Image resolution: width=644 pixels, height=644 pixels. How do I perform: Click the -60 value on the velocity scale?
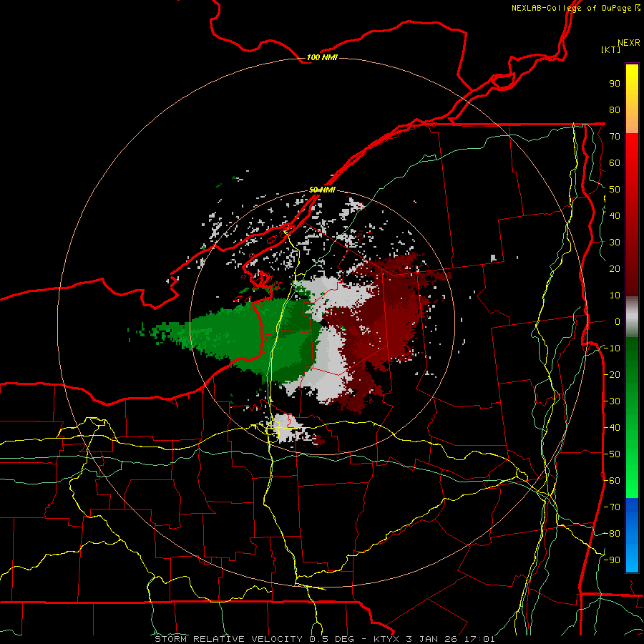click(612, 481)
